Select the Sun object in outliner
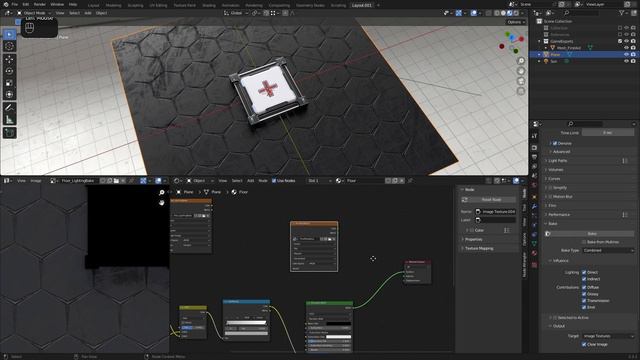The image size is (640, 360). pyautogui.click(x=553, y=61)
